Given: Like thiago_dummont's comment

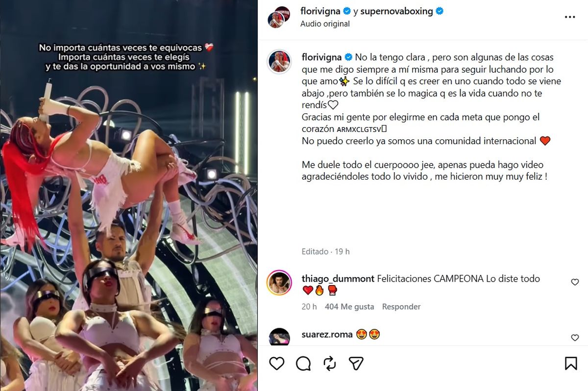Looking at the screenshot, I should [575, 282].
